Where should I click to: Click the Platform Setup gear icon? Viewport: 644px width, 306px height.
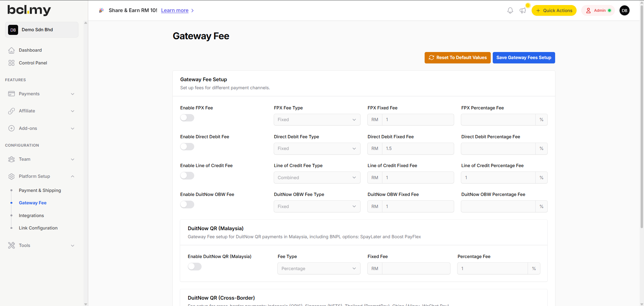pyautogui.click(x=11, y=176)
